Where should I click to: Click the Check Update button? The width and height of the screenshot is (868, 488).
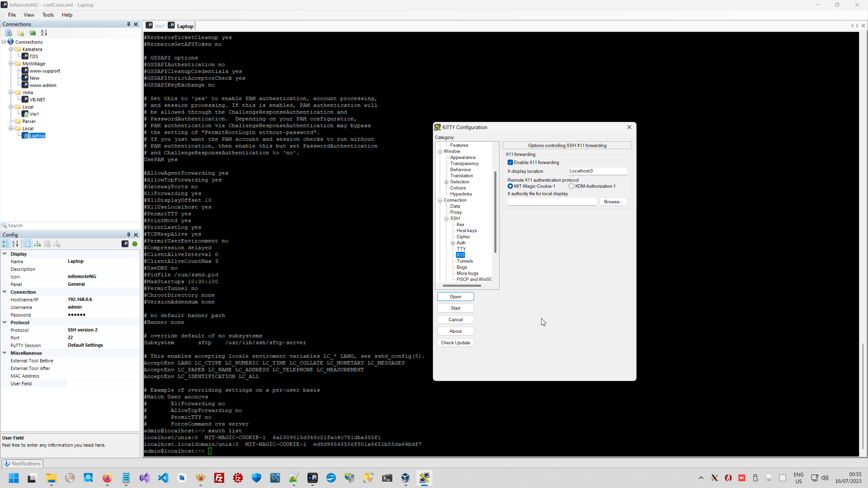(455, 343)
